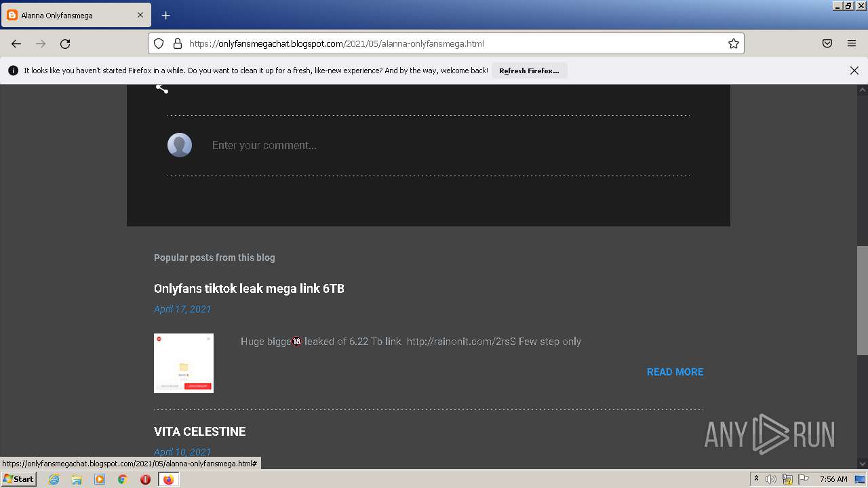This screenshot has width=868, height=488.
Task: Click Firefox taskbar button
Action: click(168, 479)
